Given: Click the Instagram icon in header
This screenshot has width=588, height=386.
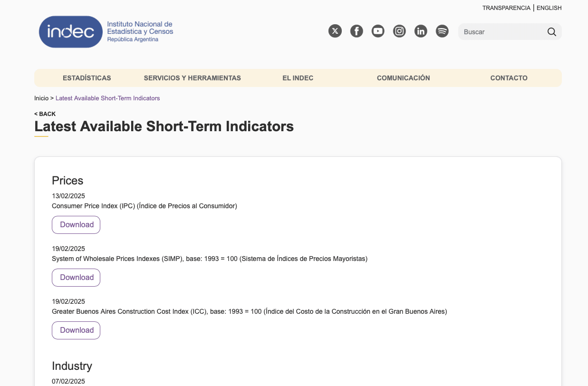Looking at the screenshot, I should [x=399, y=31].
